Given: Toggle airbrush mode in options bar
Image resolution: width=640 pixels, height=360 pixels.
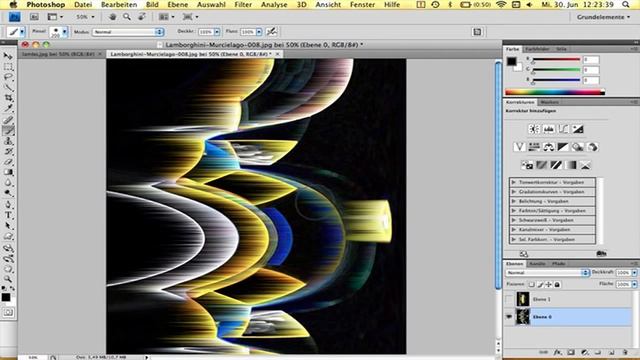Looking at the screenshot, I should pyautogui.click(x=271, y=31).
